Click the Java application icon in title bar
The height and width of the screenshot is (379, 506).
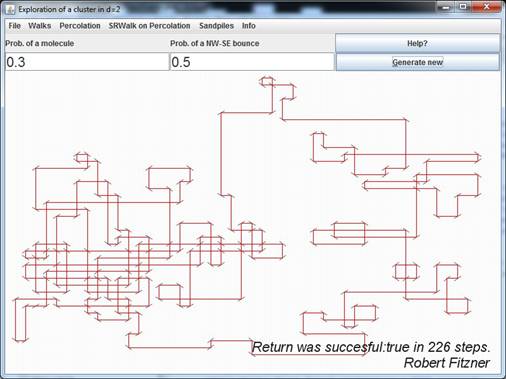point(10,9)
